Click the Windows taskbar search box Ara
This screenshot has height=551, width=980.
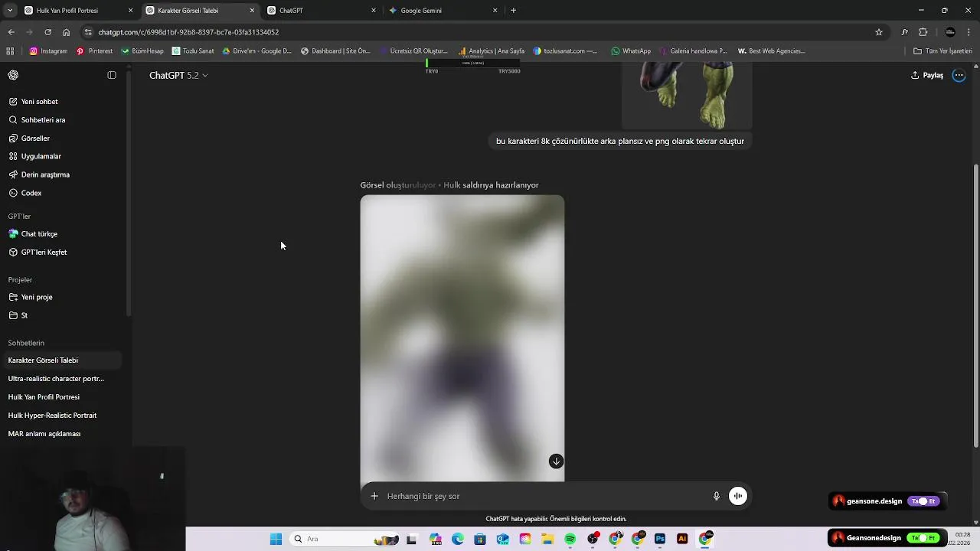pos(345,539)
